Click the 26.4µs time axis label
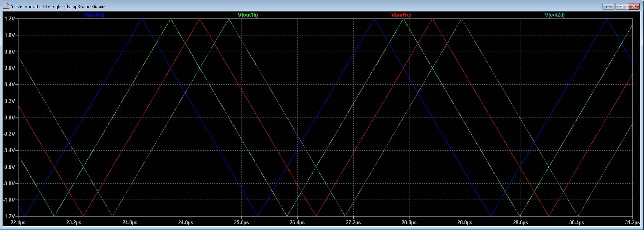 (297, 222)
